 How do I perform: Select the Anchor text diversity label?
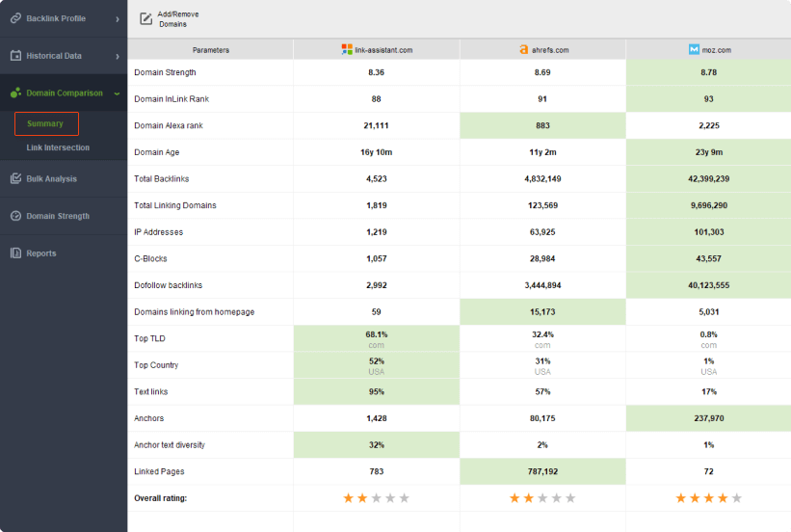170,445
